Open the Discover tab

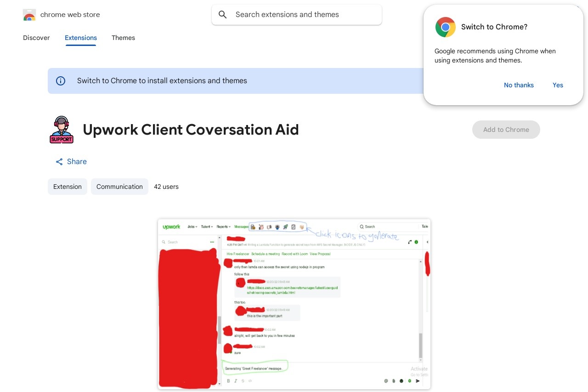coord(36,38)
